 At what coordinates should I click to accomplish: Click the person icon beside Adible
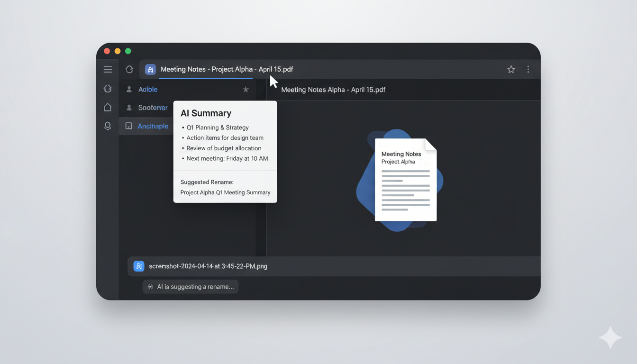pos(129,89)
